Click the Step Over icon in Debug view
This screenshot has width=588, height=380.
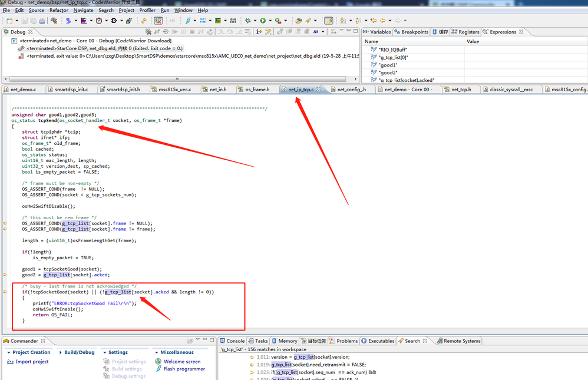pyautogui.click(x=230, y=32)
